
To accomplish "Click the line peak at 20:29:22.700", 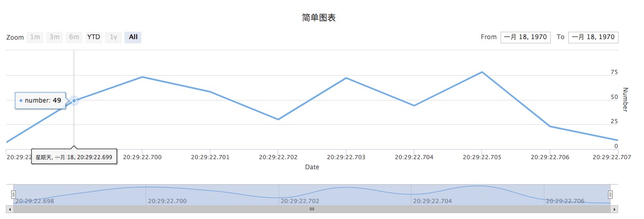I will (142, 77).
